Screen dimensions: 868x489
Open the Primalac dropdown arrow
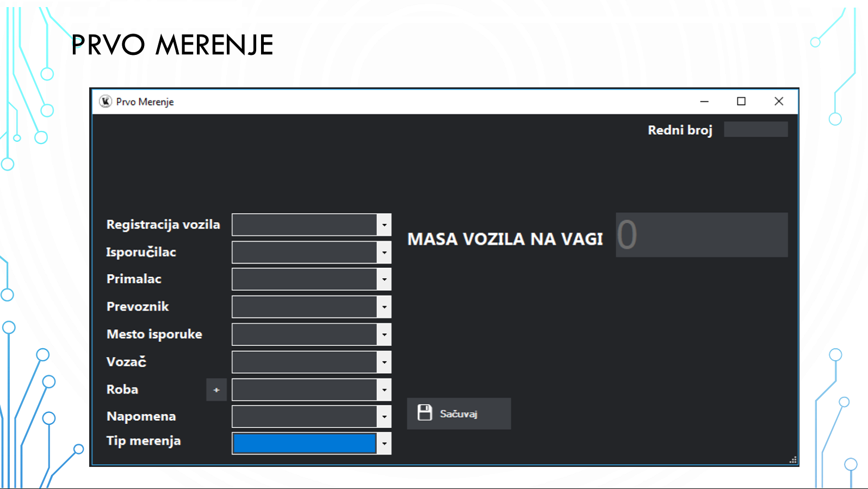[384, 279]
